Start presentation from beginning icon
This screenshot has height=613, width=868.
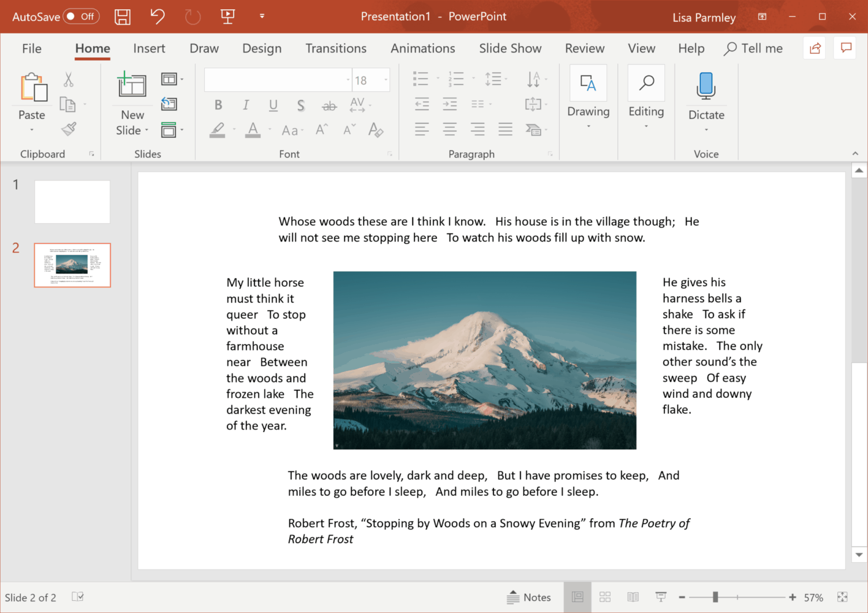(x=228, y=17)
